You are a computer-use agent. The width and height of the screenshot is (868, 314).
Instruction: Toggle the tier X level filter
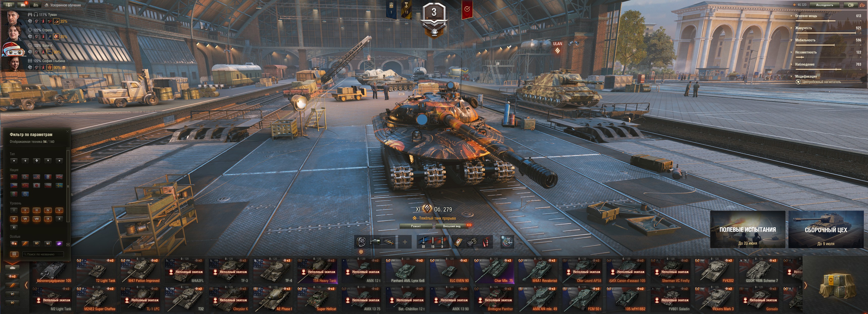click(x=59, y=219)
